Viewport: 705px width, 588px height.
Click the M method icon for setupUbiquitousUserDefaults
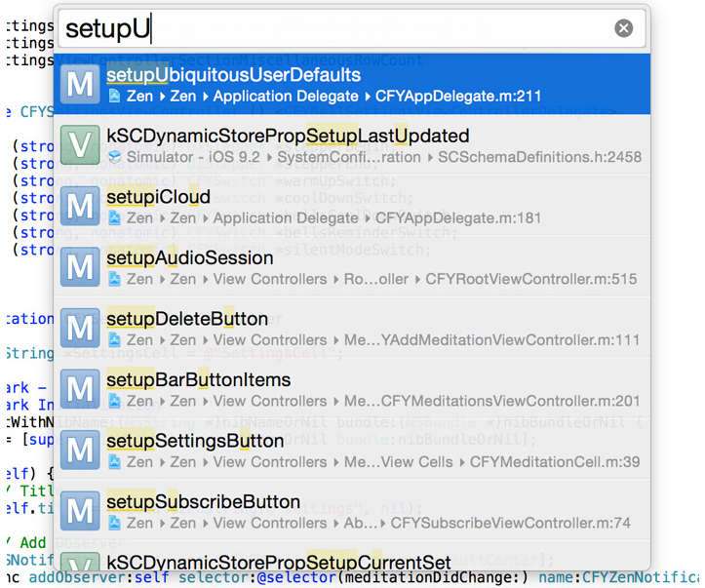coord(80,85)
